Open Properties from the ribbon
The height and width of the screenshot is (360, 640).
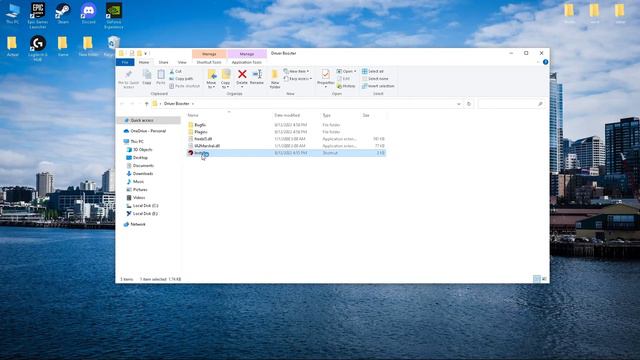[325, 77]
